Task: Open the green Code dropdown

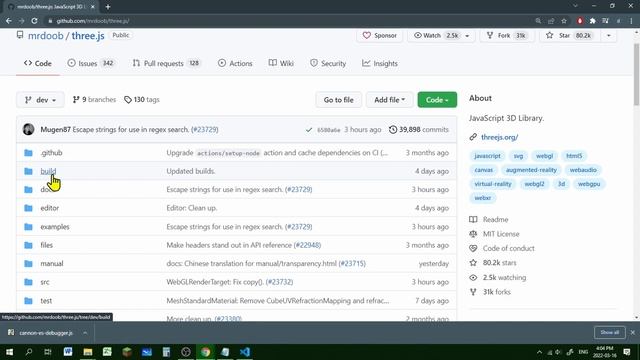Action: click(x=437, y=100)
